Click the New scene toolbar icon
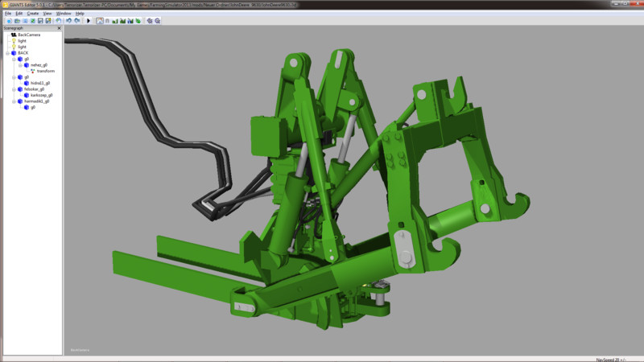The height and width of the screenshot is (362, 644). pos(9,21)
